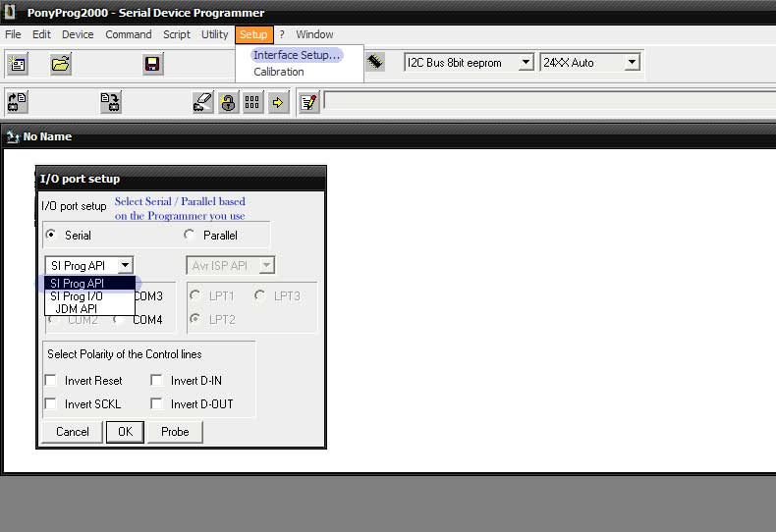
Task: Open the 24XX Auto device dropdown
Action: pyautogui.click(x=632, y=62)
